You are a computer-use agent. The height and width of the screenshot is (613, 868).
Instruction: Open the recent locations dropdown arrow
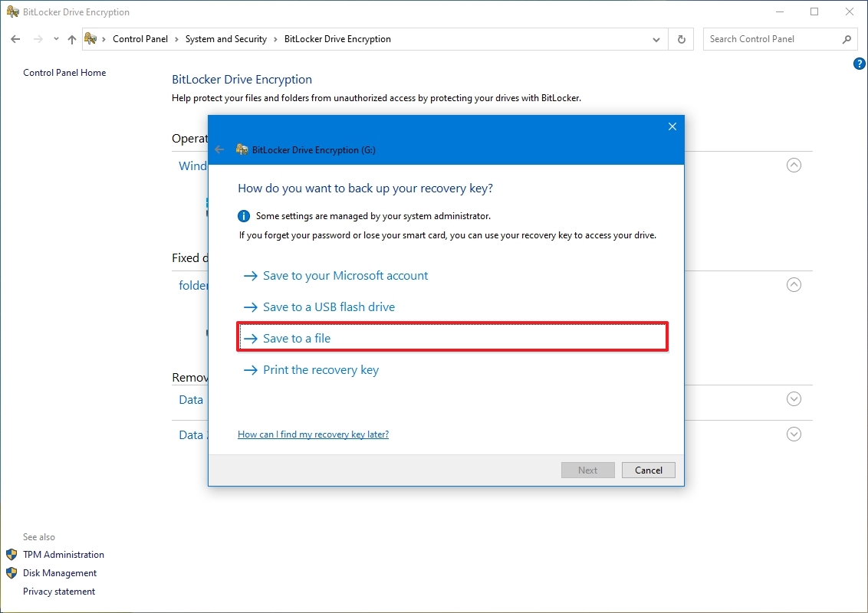[56, 39]
